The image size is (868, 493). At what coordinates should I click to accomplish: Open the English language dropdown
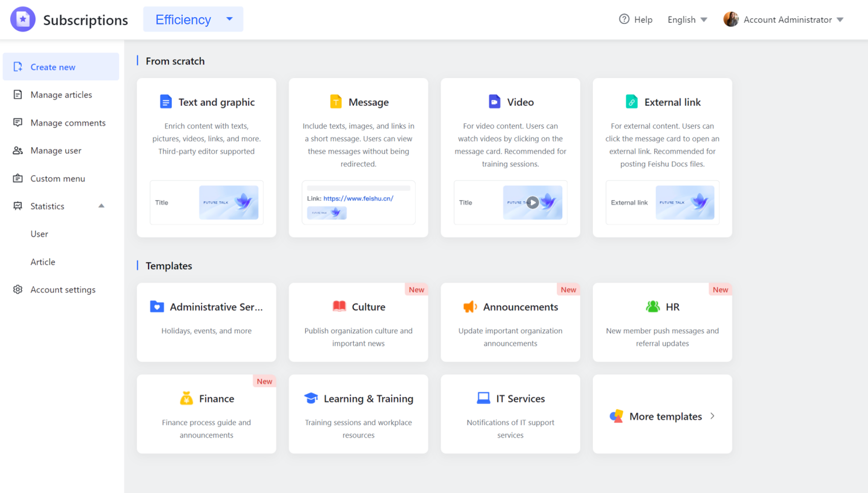pos(687,19)
